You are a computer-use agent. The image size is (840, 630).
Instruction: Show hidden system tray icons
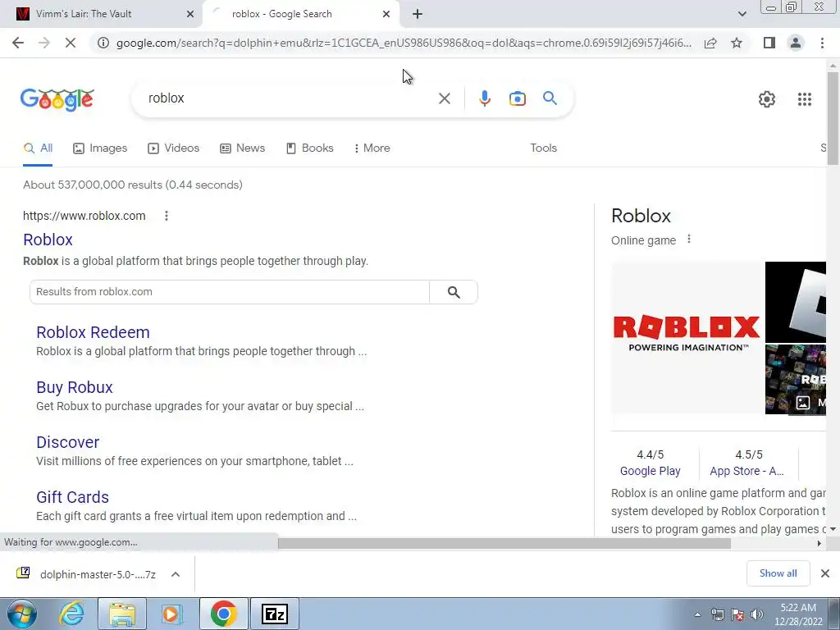point(697,614)
